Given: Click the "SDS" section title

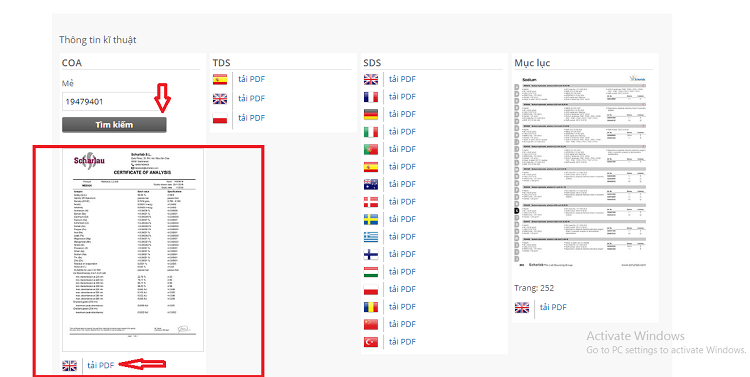Looking at the screenshot, I should coord(372,63).
